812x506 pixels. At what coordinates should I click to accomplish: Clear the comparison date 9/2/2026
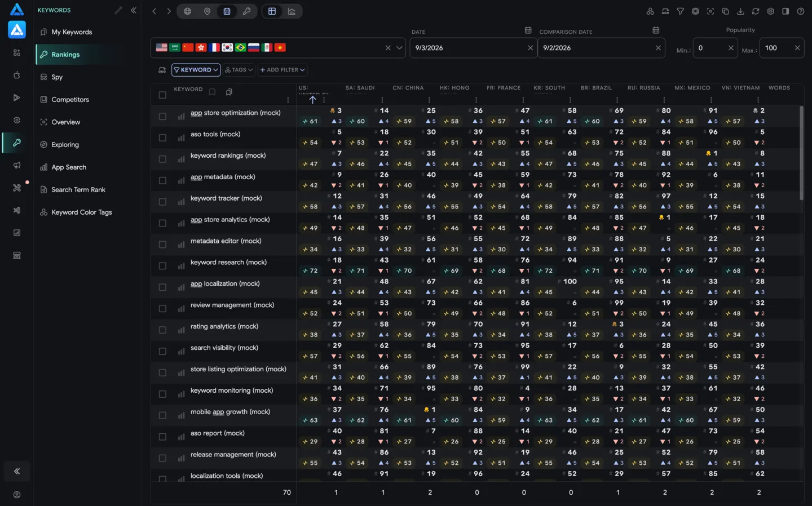coord(658,48)
